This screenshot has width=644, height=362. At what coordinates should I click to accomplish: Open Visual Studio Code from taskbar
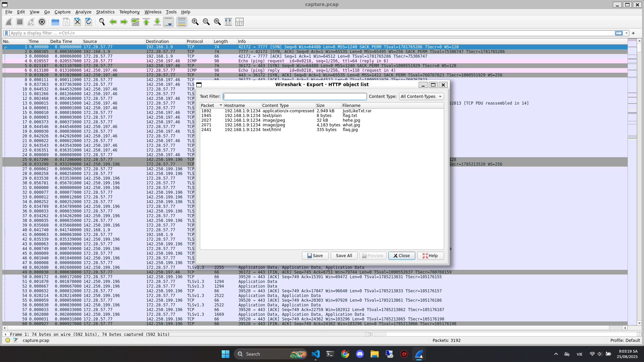315,354
